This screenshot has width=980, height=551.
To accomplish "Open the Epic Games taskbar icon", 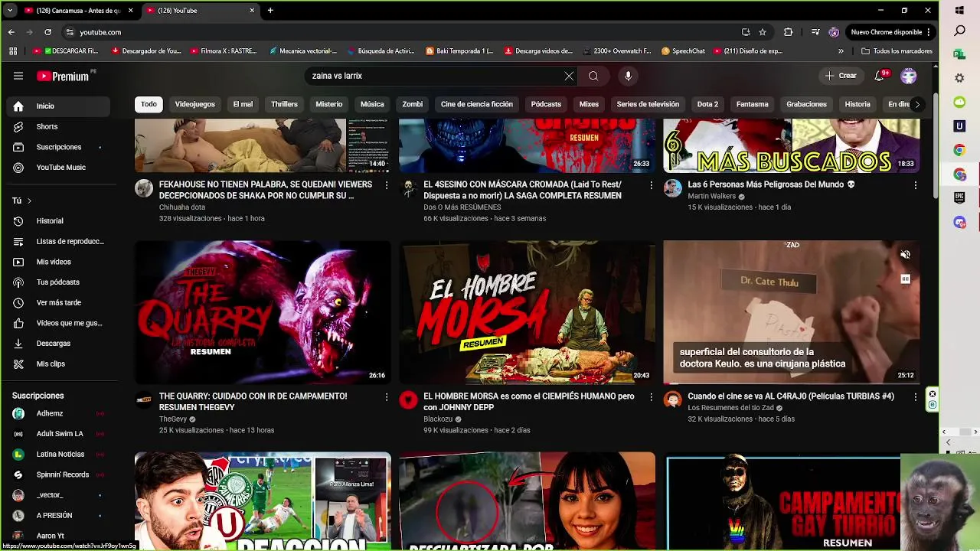I will tap(959, 197).
